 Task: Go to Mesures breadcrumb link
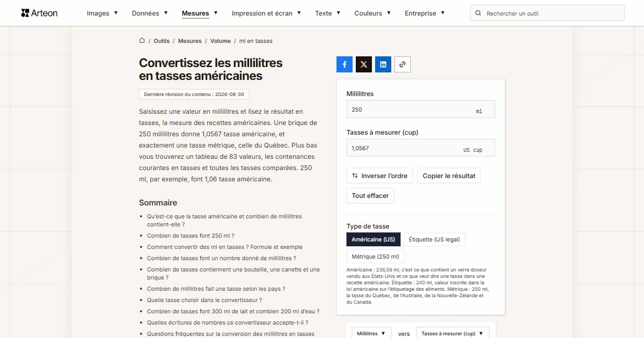pos(190,41)
